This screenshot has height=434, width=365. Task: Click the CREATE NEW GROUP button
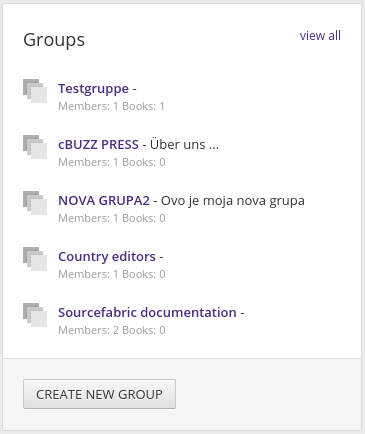point(99,394)
